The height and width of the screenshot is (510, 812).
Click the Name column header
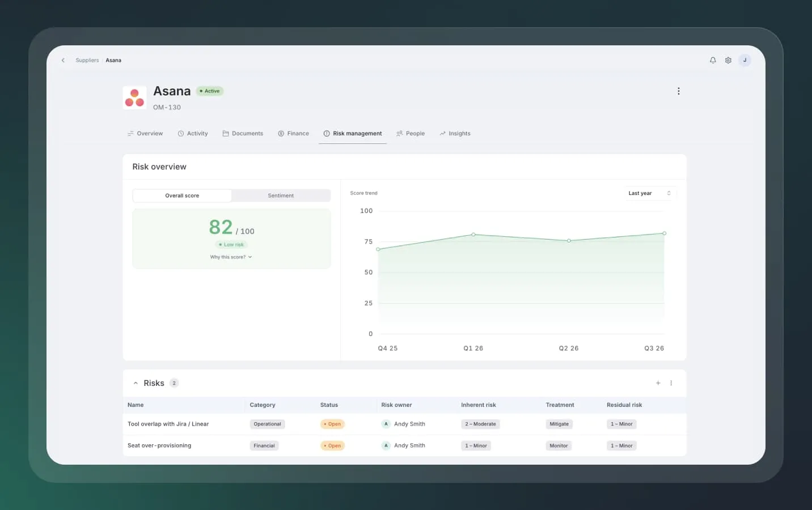pyautogui.click(x=136, y=405)
